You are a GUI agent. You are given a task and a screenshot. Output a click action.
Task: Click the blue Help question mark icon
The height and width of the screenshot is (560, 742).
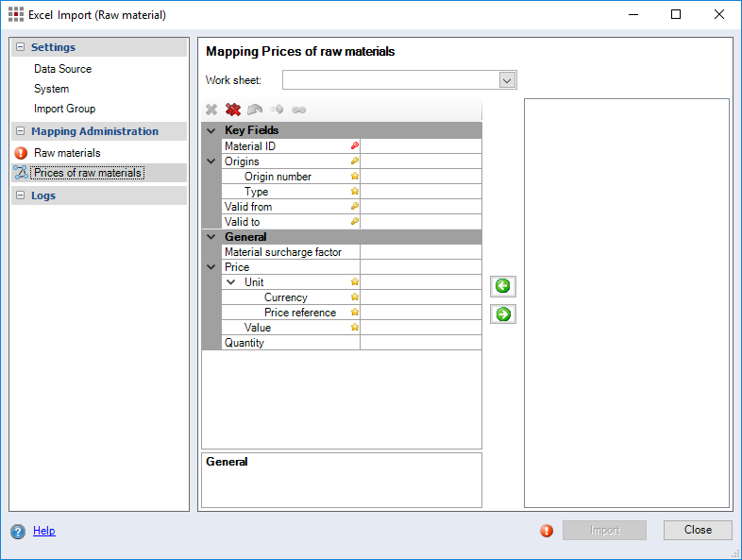[18, 532]
